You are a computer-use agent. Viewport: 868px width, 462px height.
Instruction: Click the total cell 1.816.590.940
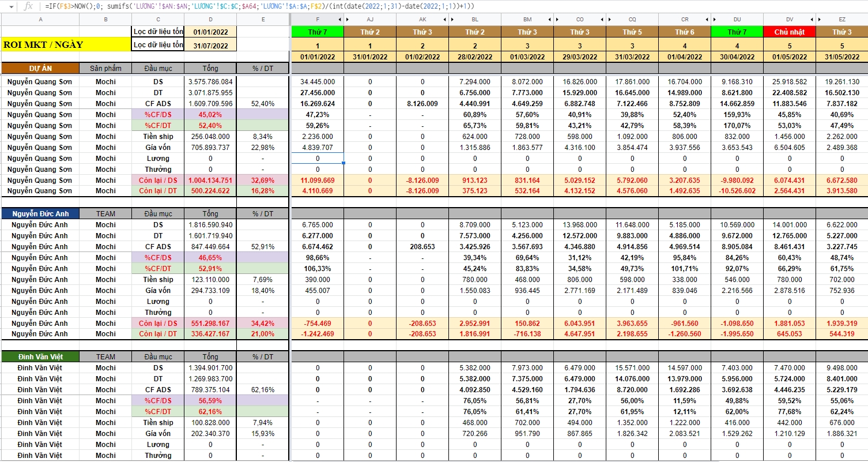pos(210,225)
